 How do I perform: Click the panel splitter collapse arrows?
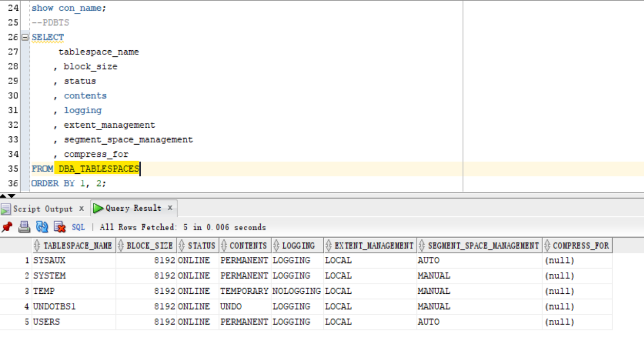coord(8,195)
